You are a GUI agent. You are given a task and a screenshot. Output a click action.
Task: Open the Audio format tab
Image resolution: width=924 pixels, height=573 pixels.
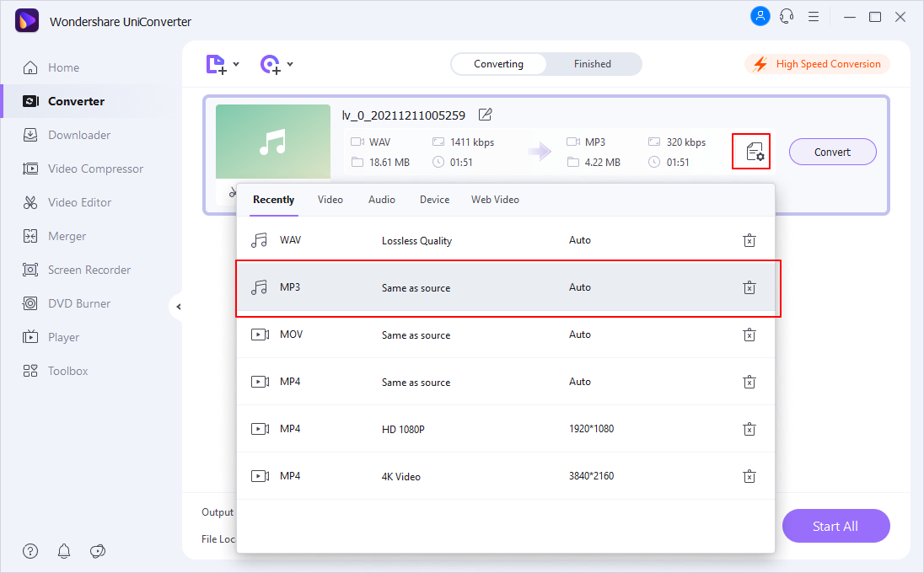coord(382,200)
